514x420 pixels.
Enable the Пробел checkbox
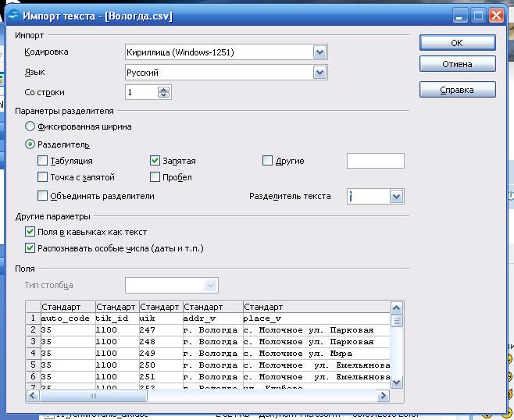pos(155,177)
